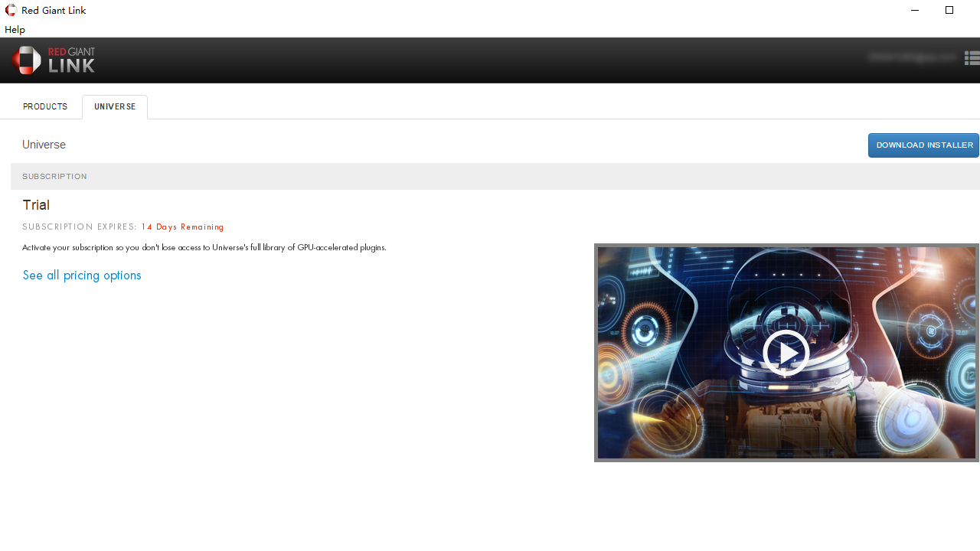Open See all pricing options link

(82, 275)
